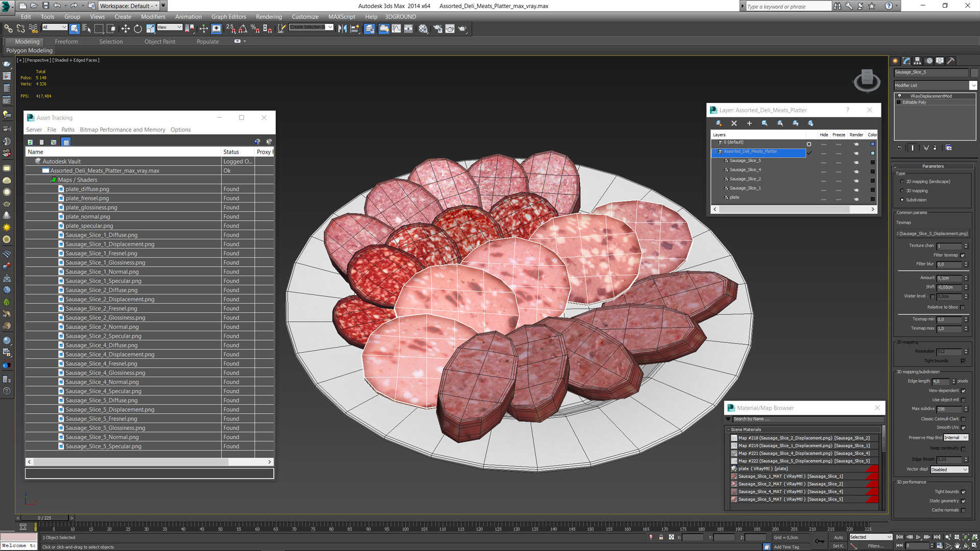This screenshot has width=980, height=551.
Task: Open Bitmap Performance and Memory menu
Action: click(122, 130)
